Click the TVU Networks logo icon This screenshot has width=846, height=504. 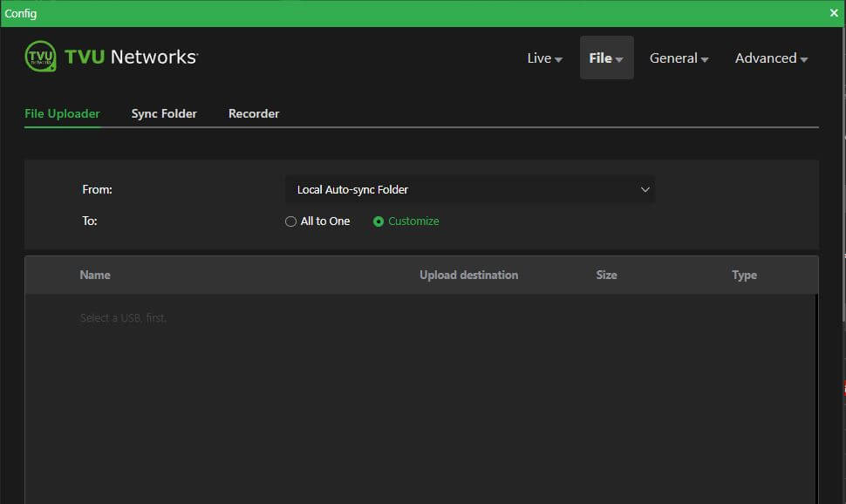40,56
